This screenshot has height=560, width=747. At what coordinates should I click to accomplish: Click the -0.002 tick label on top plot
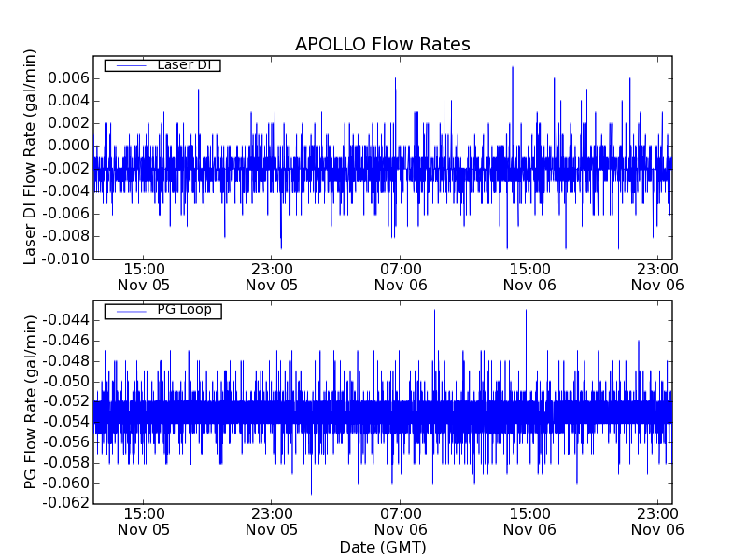(65, 169)
